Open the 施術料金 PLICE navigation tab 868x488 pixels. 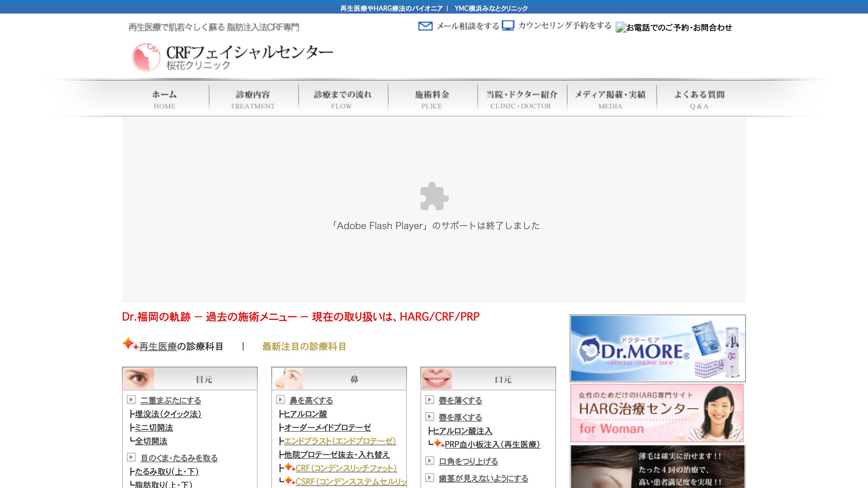(432, 99)
